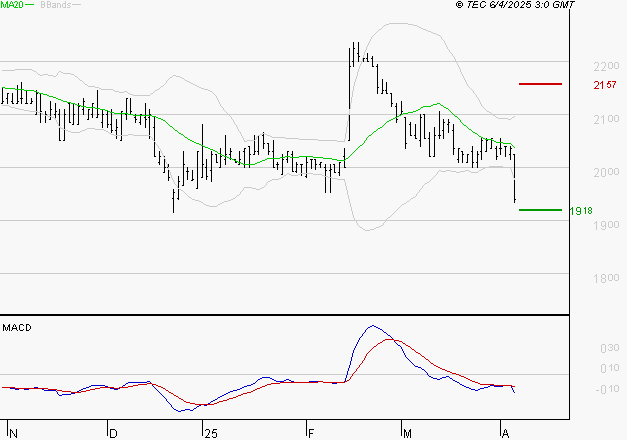Click the 1800 price axis label

(606, 278)
